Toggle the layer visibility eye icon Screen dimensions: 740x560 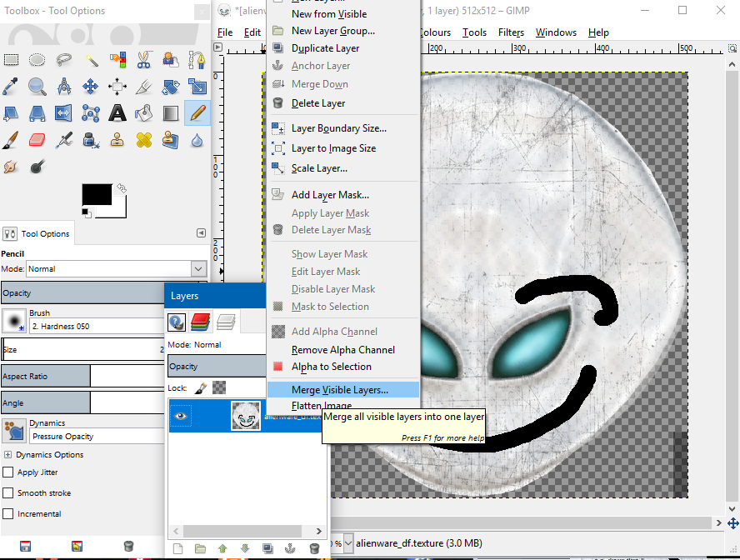[x=180, y=416]
